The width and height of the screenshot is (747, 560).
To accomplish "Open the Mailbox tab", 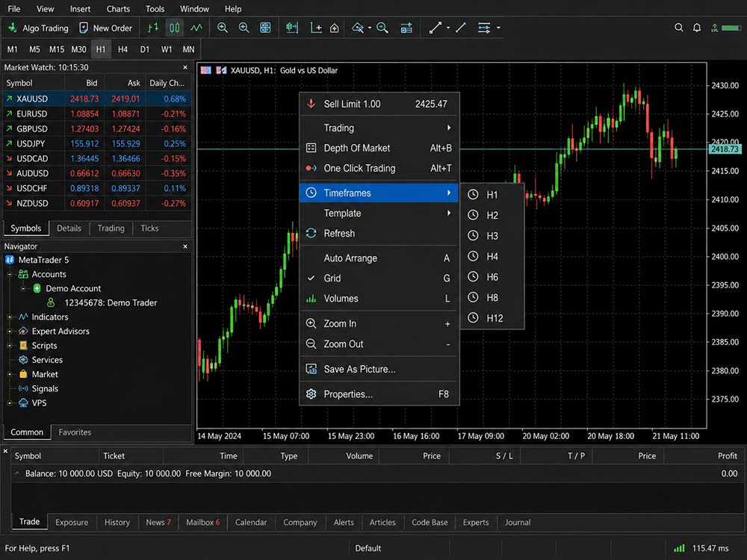I will pos(203,523).
